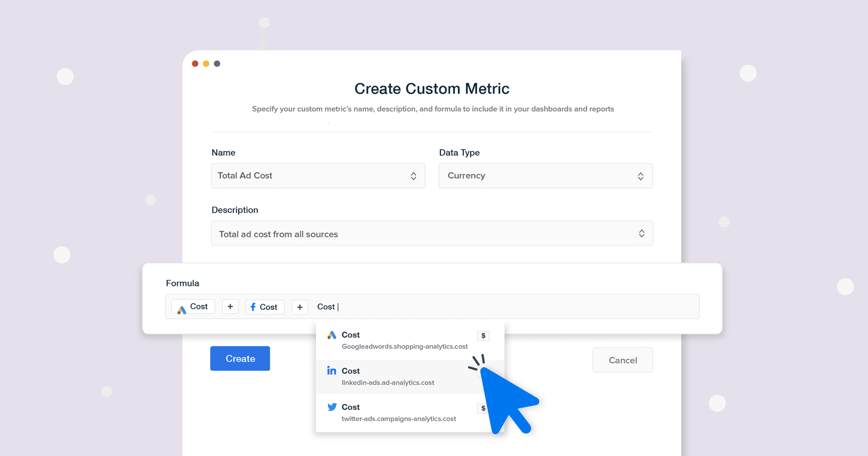
Task: Click the LinkedIn icon in dropdown list
Action: pyautogui.click(x=332, y=370)
